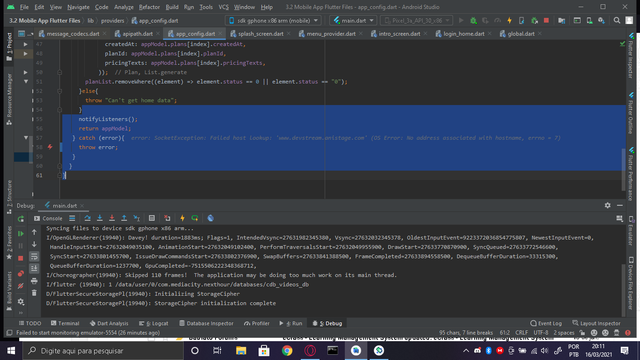This screenshot has height=360, width=640.
Task: Open the SDK Manager icon
Action: click(601, 20)
